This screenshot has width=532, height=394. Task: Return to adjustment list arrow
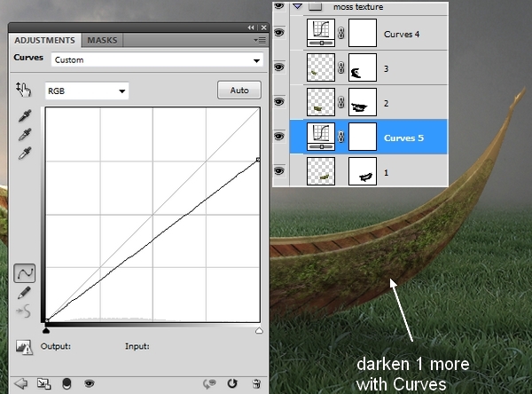20,383
